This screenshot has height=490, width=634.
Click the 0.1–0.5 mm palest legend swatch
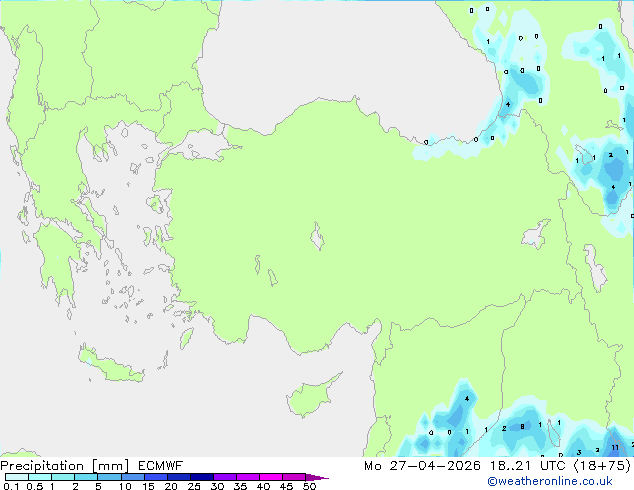click(17, 477)
